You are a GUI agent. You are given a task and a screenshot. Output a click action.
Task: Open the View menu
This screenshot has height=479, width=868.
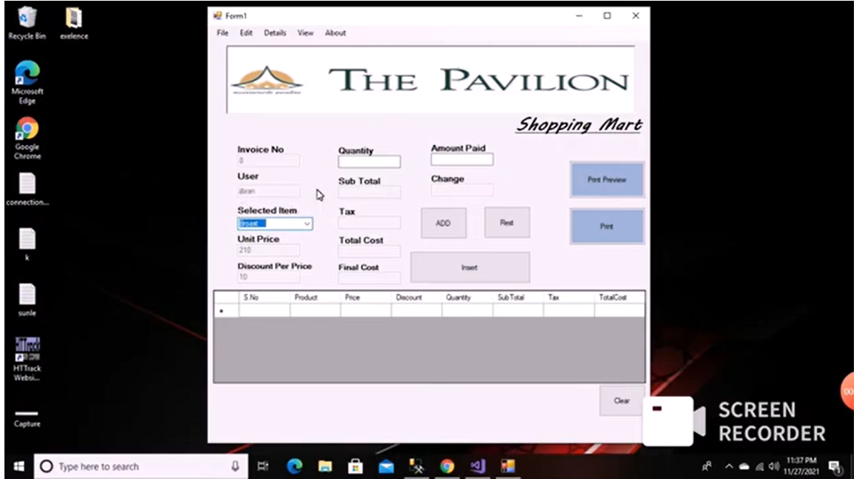tap(306, 33)
